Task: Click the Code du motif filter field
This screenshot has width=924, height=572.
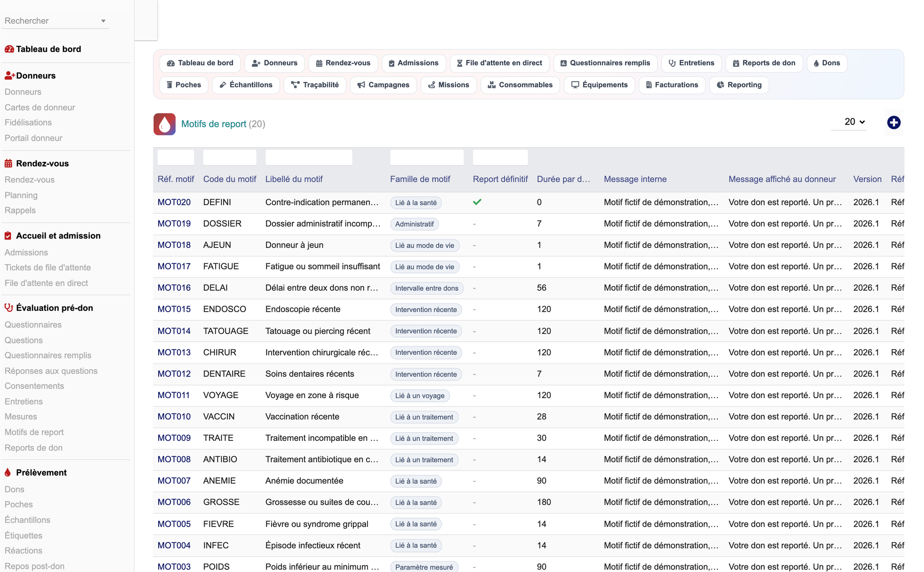Action: [x=230, y=157]
